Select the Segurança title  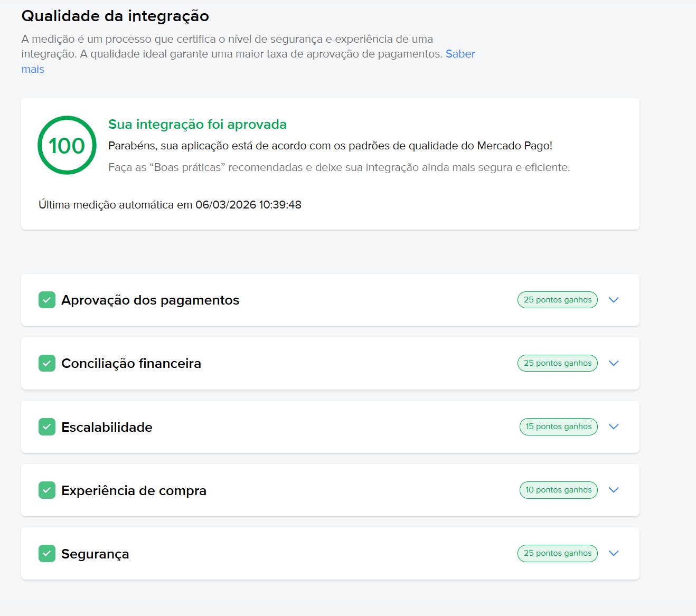pyautogui.click(x=96, y=554)
